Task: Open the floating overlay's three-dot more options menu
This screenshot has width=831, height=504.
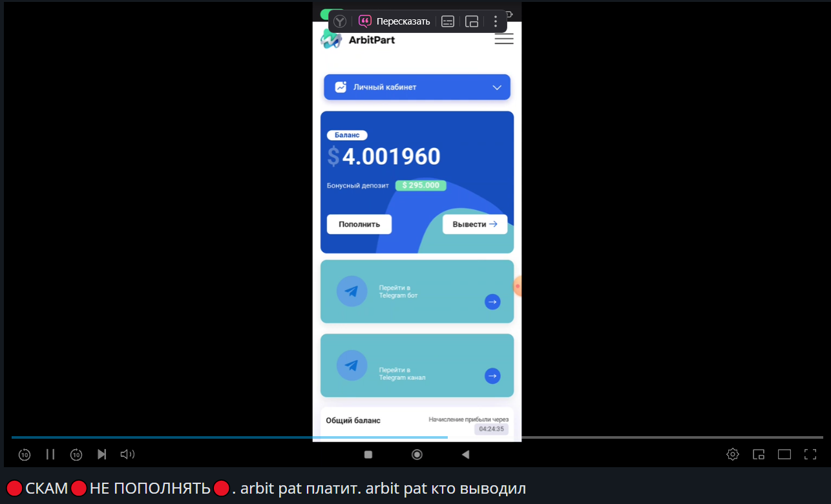Action: pyautogui.click(x=496, y=21)
